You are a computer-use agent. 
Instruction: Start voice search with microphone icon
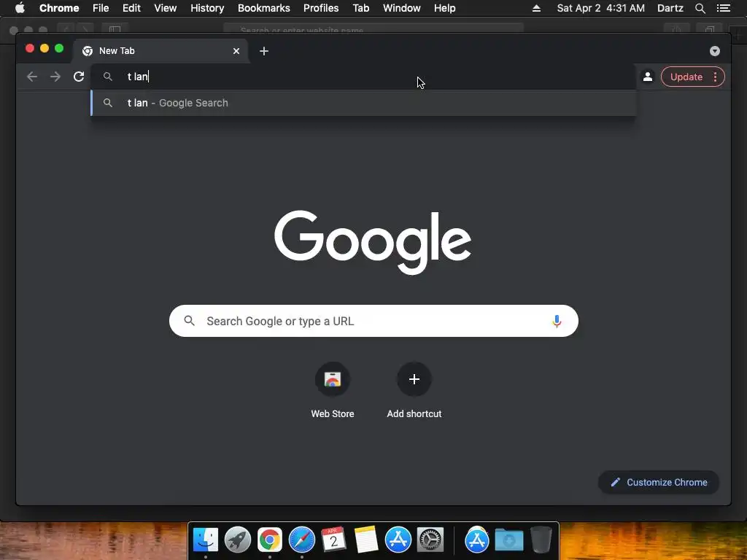click(x=557, y=321)
